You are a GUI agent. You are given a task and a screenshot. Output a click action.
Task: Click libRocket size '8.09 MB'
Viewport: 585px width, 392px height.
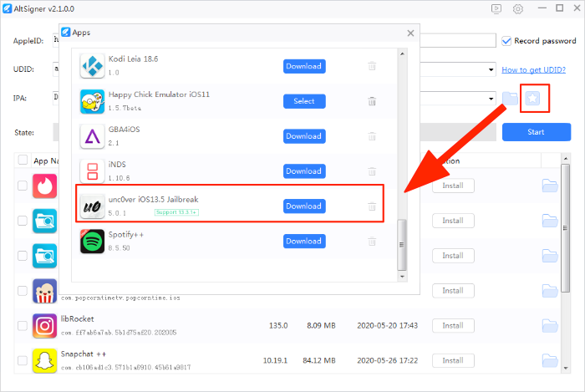coord(321,326)
